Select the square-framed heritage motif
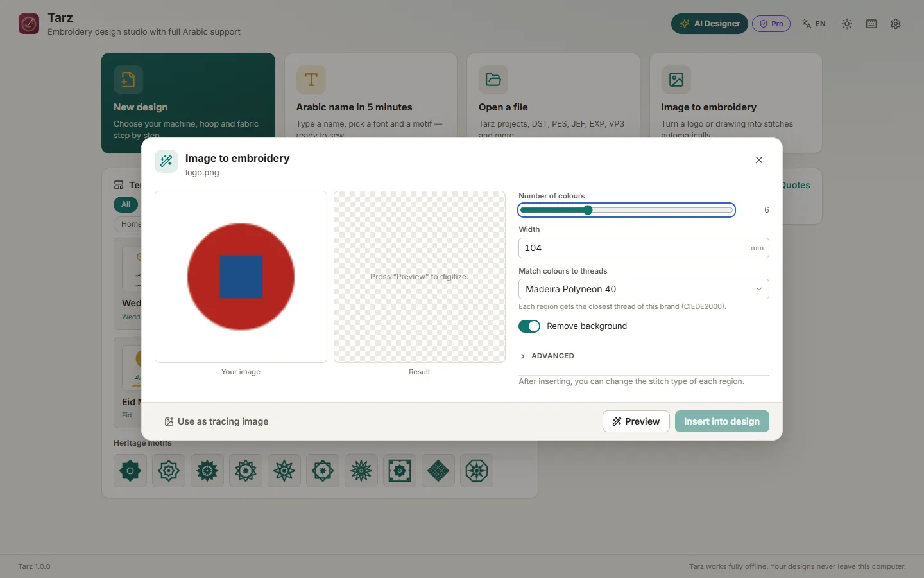Screen dimensions: 924x578 [x=400, y=471]
